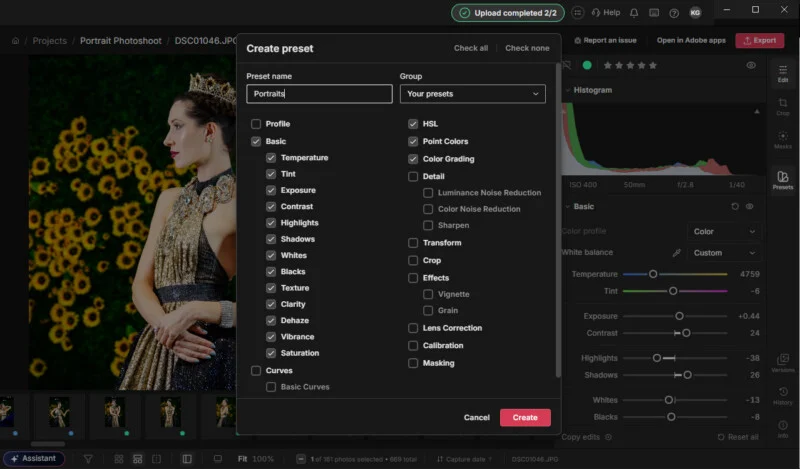The width and height of the screenshot is (800, 469).
Task: Open the KG user account avatar
Action: click(695, 13)
